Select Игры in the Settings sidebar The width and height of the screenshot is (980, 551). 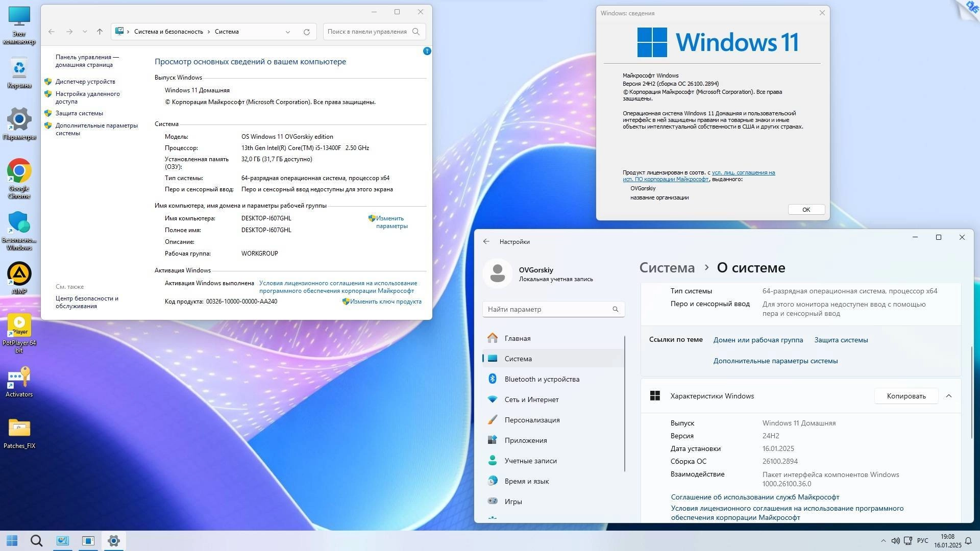click(x=514, y=501)
